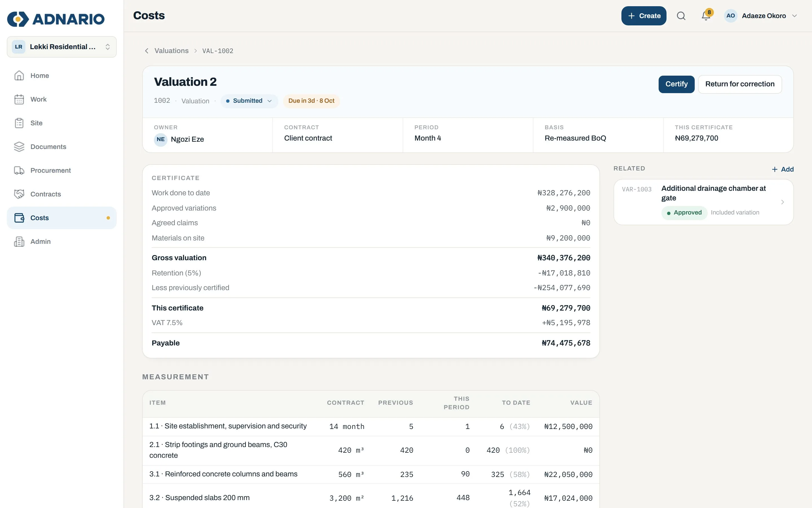Viewport: 812px width, 508px height.
Task: Add a related item
Action: point(782,169)
